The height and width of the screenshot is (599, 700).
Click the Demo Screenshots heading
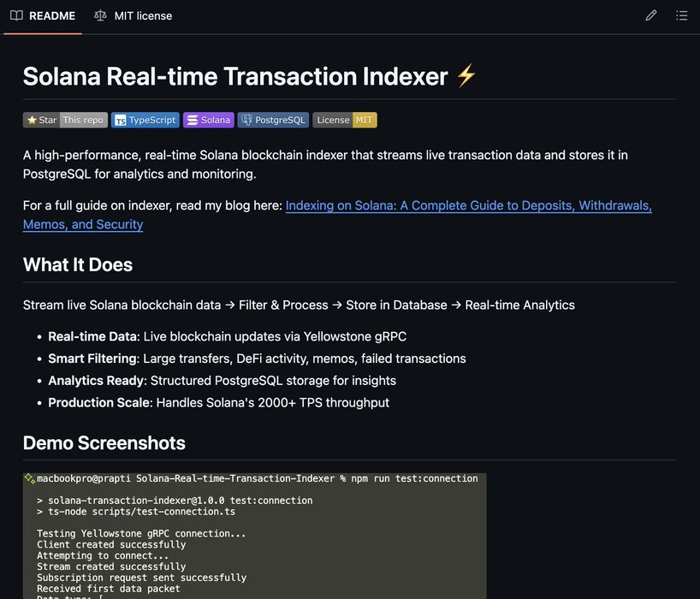click(x=104, y=442)
